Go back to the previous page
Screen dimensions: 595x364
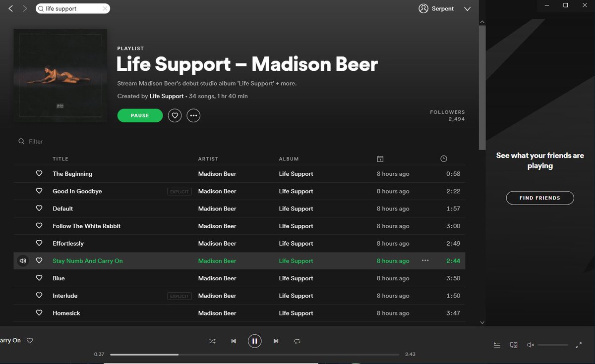pos(11,9)
